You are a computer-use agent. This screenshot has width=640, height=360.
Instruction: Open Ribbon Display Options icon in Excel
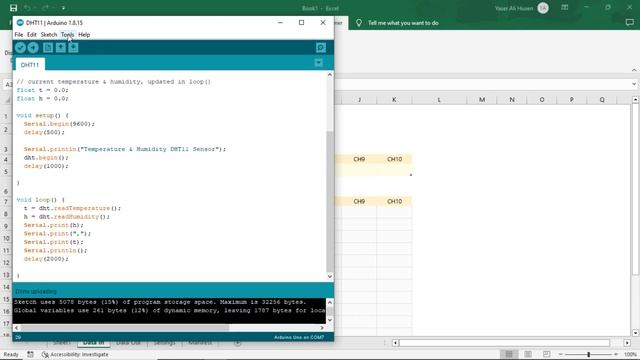(564, 8)
